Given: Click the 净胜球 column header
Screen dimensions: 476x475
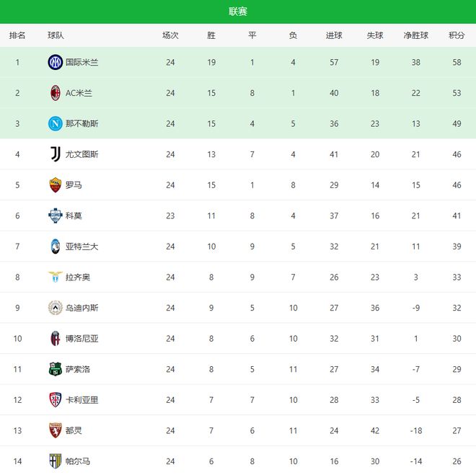Looking at the screenshot, I should tap(416, 35).
